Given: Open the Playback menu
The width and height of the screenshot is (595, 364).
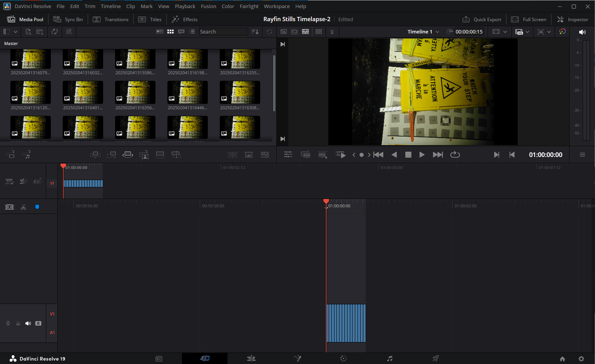Looking at the screenshot, I should click(185, 6).
